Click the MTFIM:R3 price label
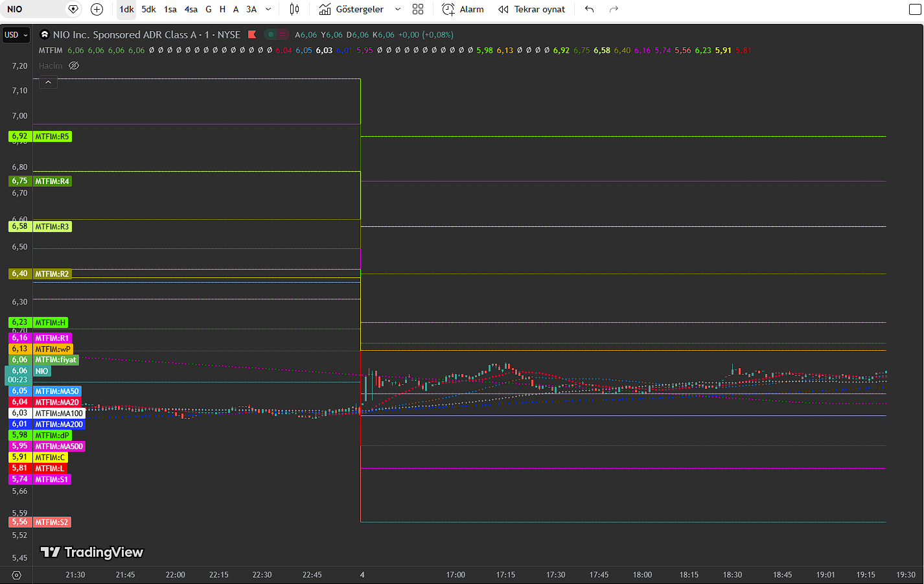This screenshot has height=584, width=924. point(52,227)
